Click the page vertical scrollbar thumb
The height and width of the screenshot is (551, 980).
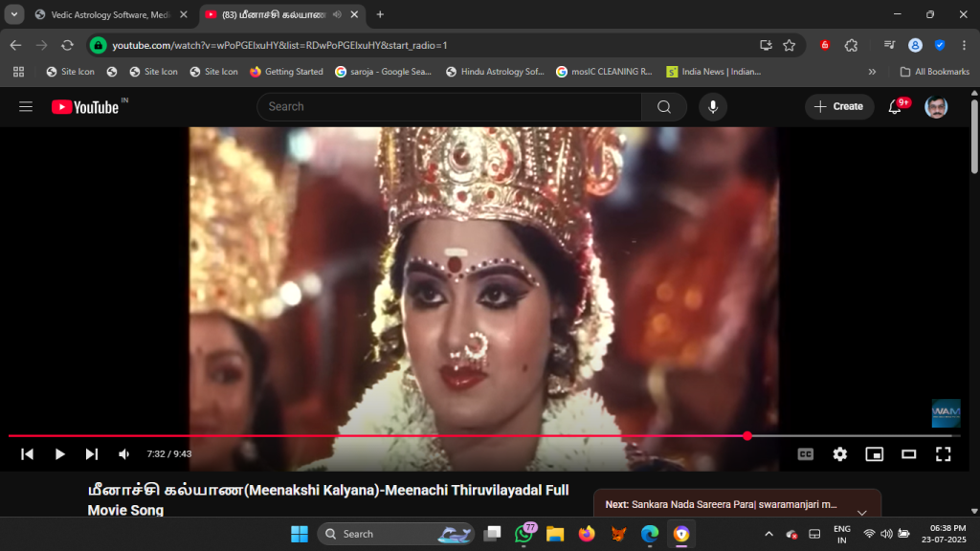(974, 136)
